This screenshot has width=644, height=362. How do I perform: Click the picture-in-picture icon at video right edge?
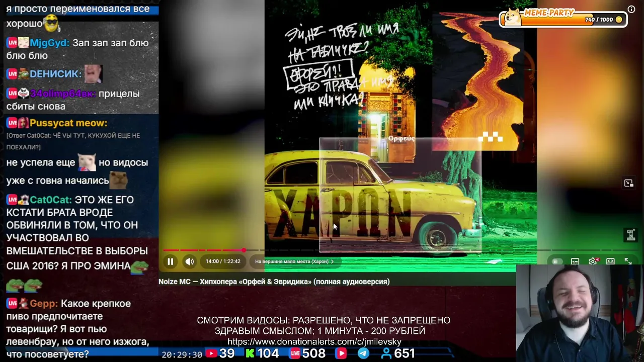[x=628, y=184]
